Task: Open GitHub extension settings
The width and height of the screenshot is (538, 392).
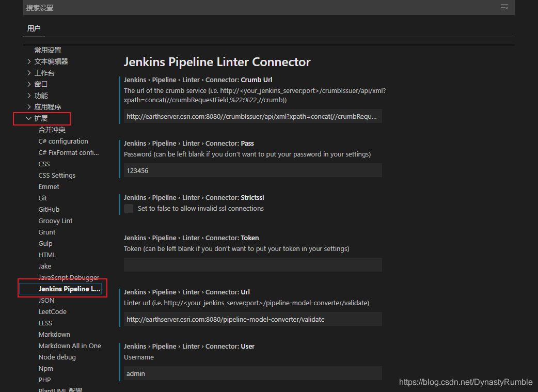Action: (x=49, y=209)
